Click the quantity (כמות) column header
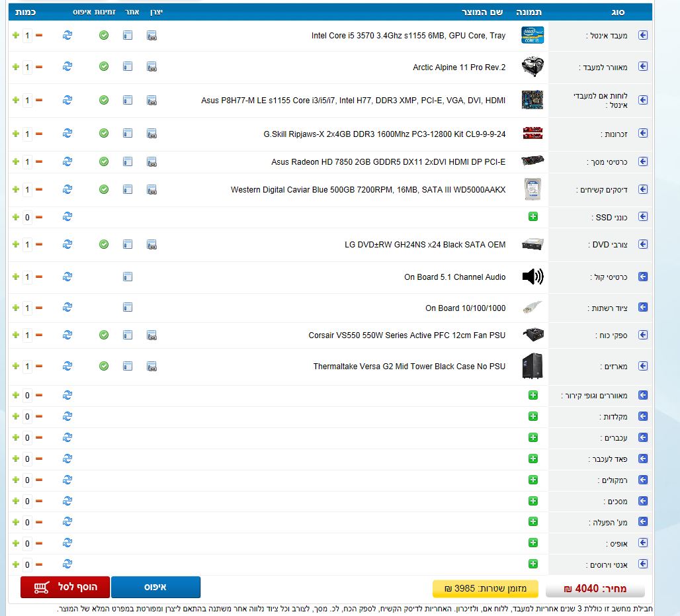The image size is (680, 616). tap(25, 12)
